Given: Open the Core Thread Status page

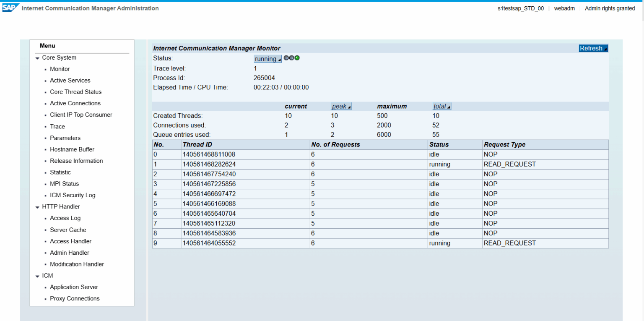Looking at the screenshot, I should point(75,91).
